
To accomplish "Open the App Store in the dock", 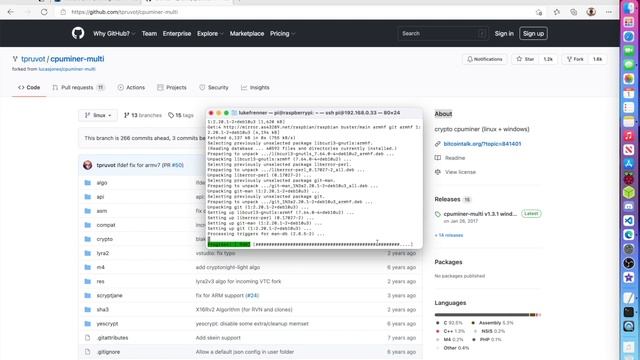I will coord(629,164).
